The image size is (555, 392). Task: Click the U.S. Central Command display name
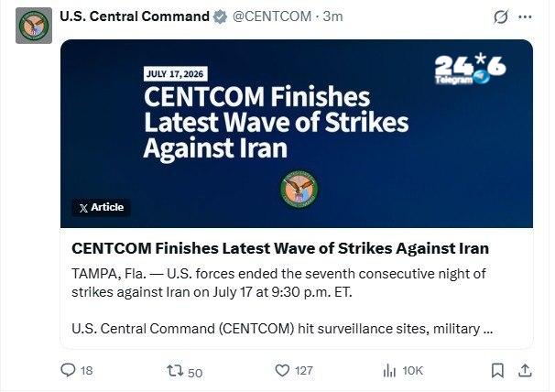click(135, 16)
